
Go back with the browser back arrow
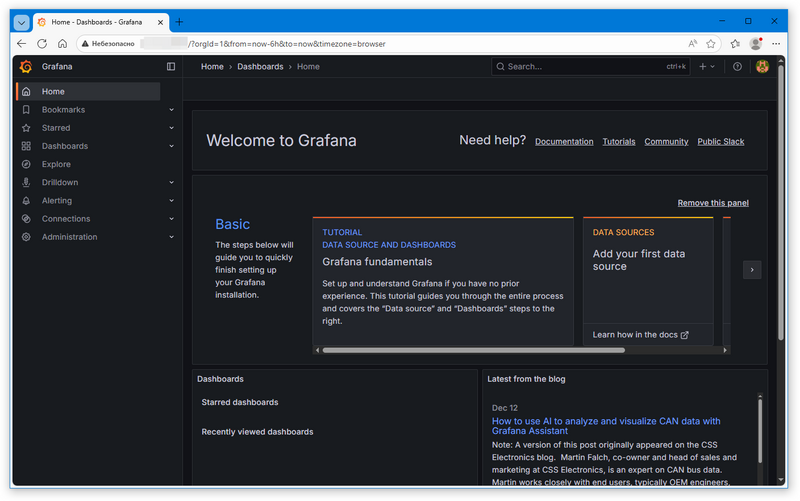[x=21, y=44]
